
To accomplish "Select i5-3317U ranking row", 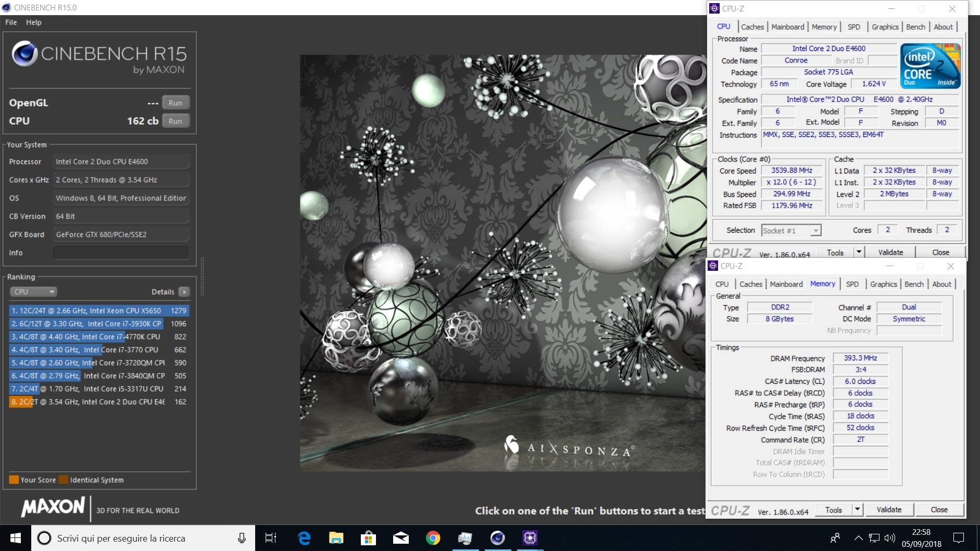I will pyautogui.click(x=99, y=389).
